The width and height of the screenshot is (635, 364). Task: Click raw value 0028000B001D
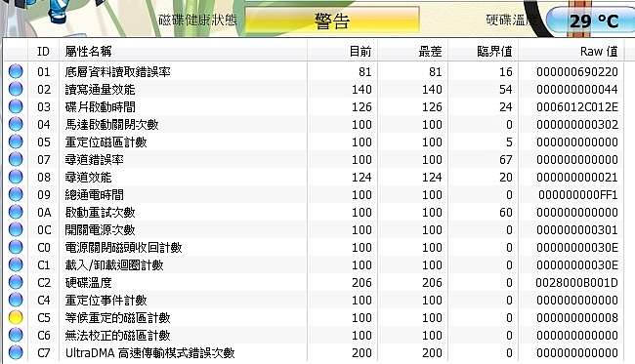click(576, 283)
